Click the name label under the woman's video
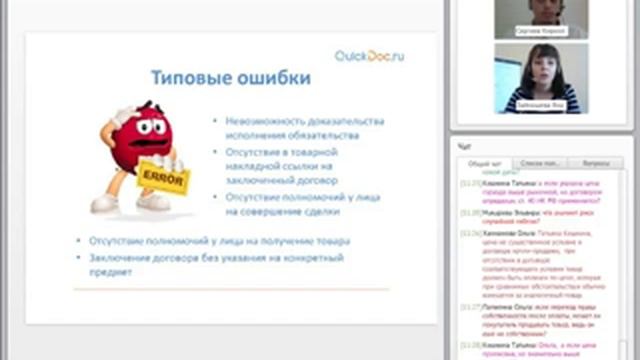640x360 pixels. pyautogui.click(x=540, y=105)
